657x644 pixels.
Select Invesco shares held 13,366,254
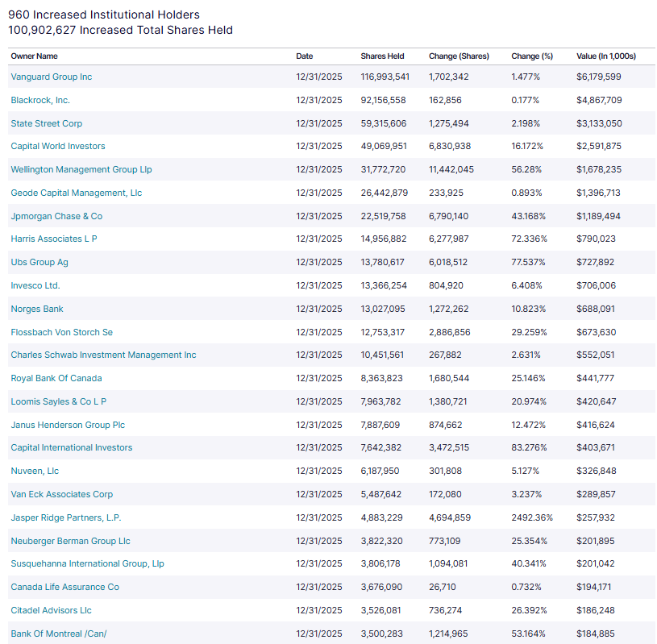384,286
